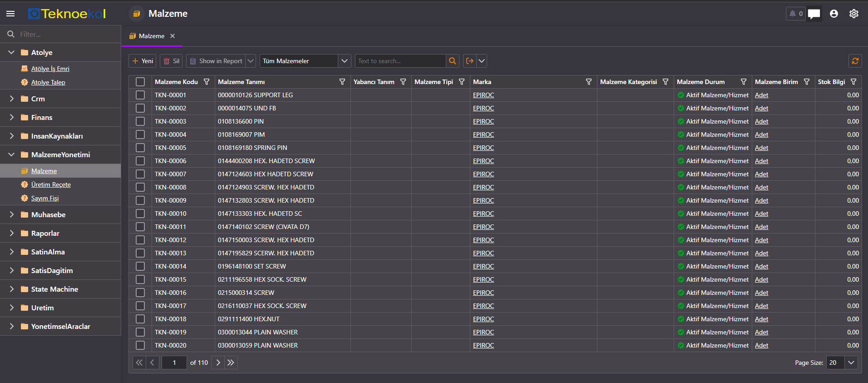Open EPIROC link in row TKN-00010
The width and height of the screenshot is (868, 383).
point(483,214)
